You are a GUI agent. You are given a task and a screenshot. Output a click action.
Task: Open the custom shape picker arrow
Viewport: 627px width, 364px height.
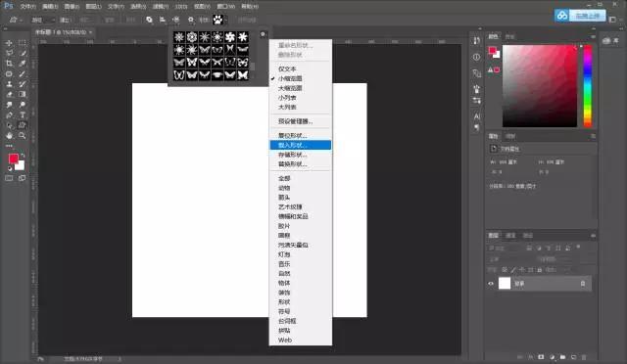225,20
